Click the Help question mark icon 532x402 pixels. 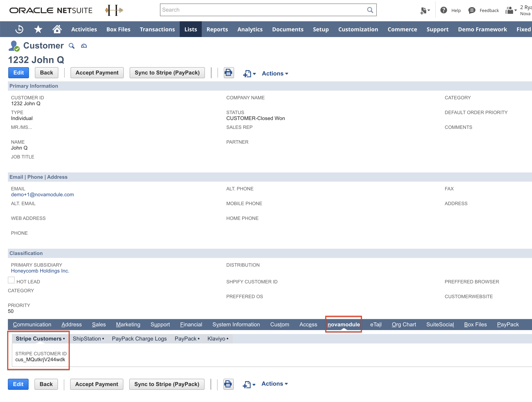tap(444, 10)
